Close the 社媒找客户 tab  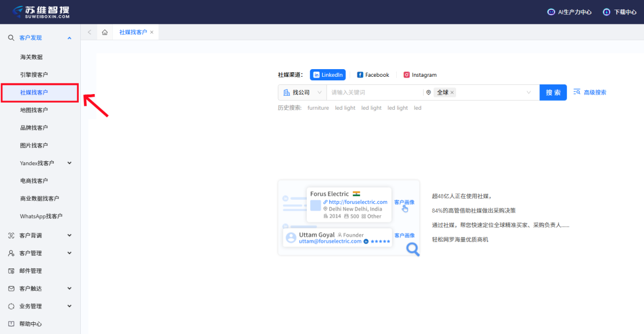[x=151, y=32]
